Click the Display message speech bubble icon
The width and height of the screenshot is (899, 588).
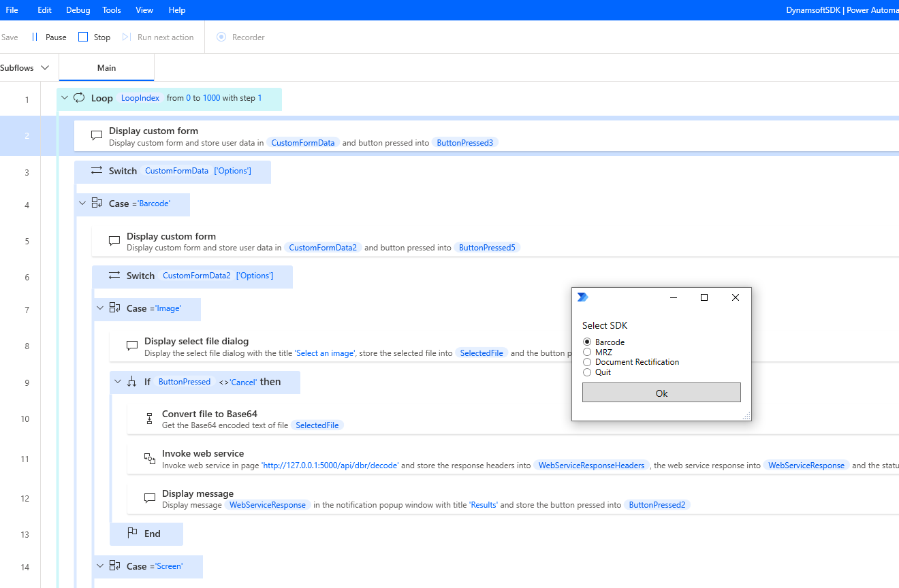pos(149,498)
